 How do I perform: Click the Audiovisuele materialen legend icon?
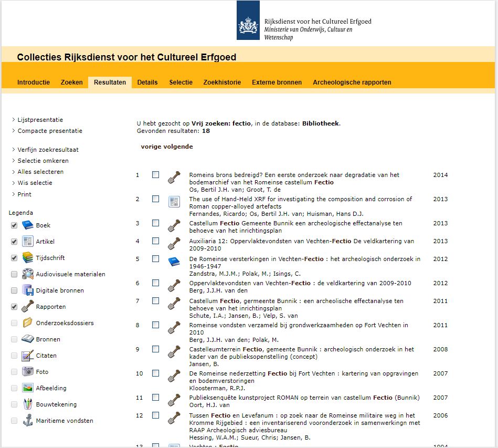28,274
